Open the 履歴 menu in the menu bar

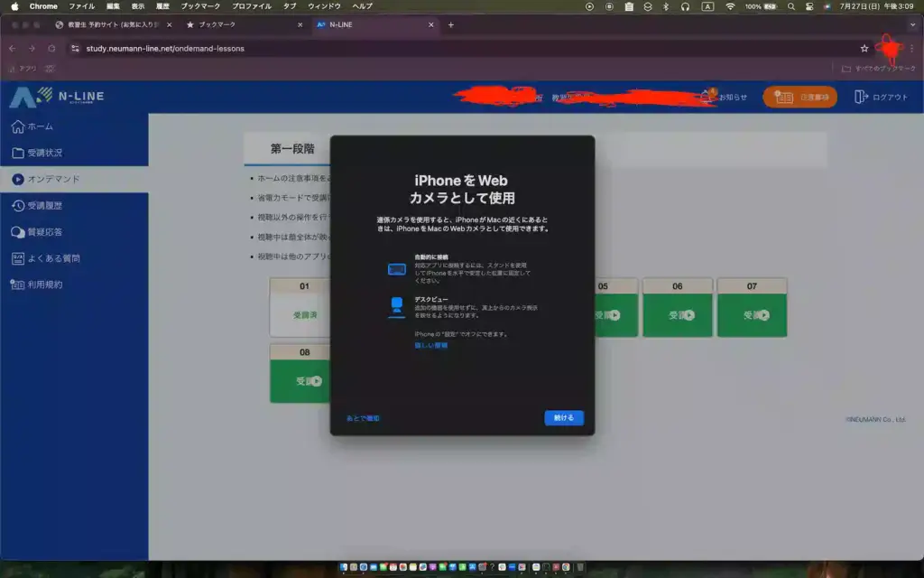[162, 6]
